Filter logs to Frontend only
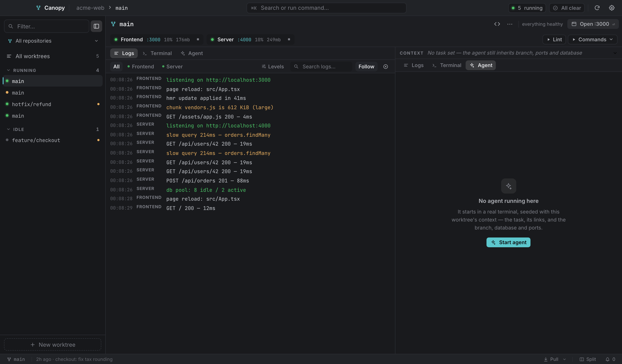The width and height of the screenshot is (622, 364). [x=140, y=67]
